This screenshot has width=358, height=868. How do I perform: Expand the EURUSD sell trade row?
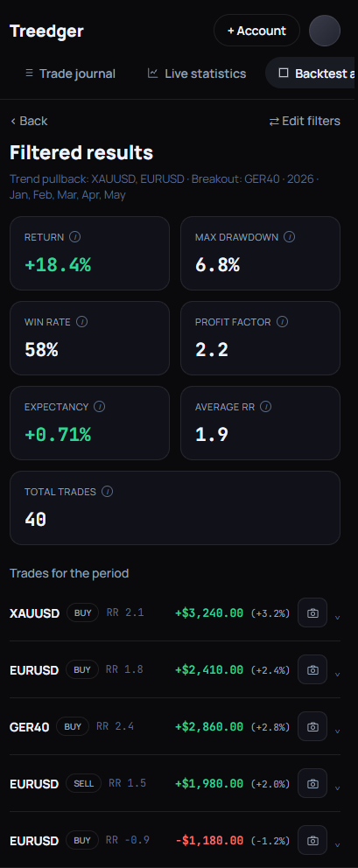tap(338, 787)
